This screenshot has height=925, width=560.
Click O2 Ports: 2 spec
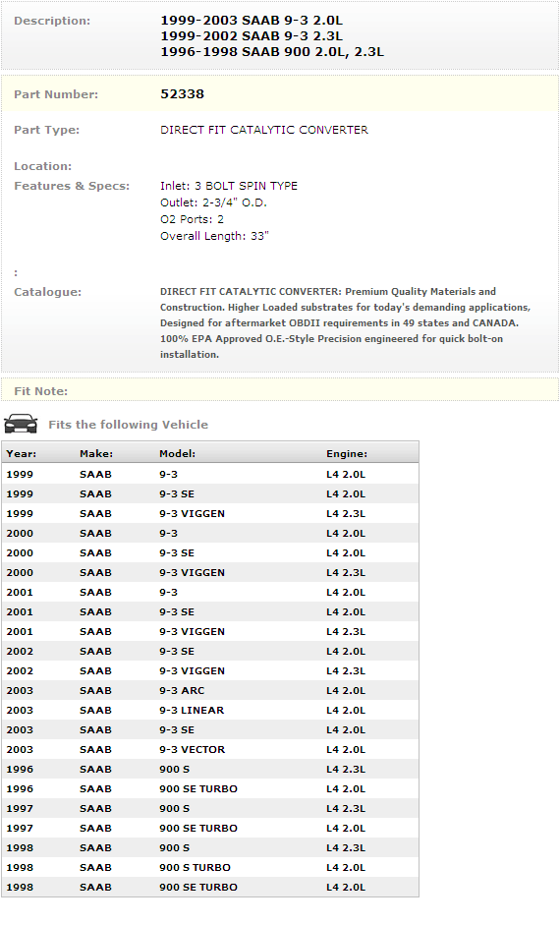point(193,219)
